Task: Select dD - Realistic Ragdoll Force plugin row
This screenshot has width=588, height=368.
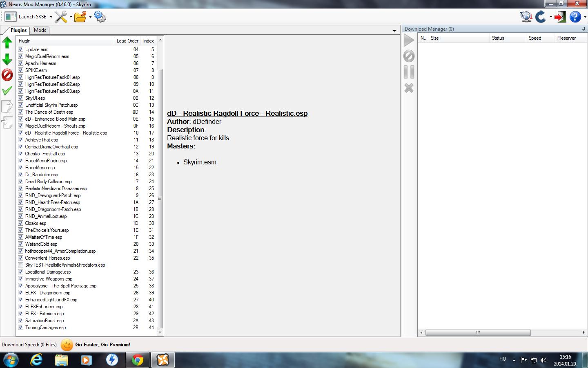Action: pyautogui.click(x=87, y=133)
